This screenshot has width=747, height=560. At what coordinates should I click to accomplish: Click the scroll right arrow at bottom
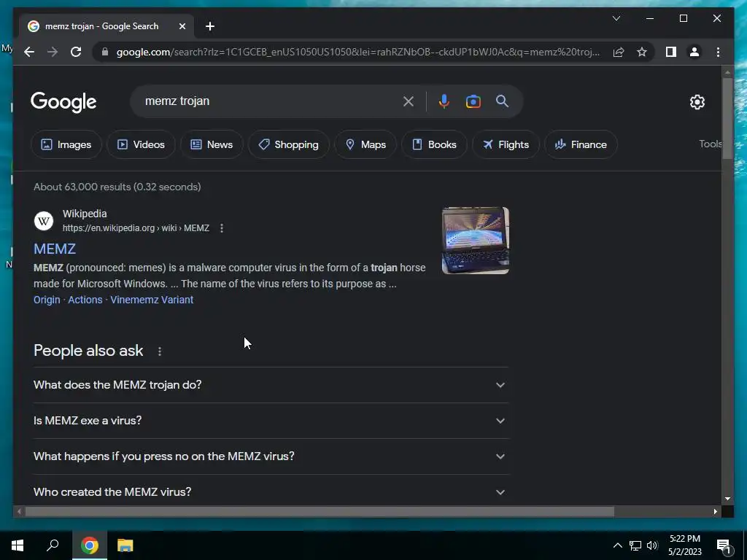716,512
